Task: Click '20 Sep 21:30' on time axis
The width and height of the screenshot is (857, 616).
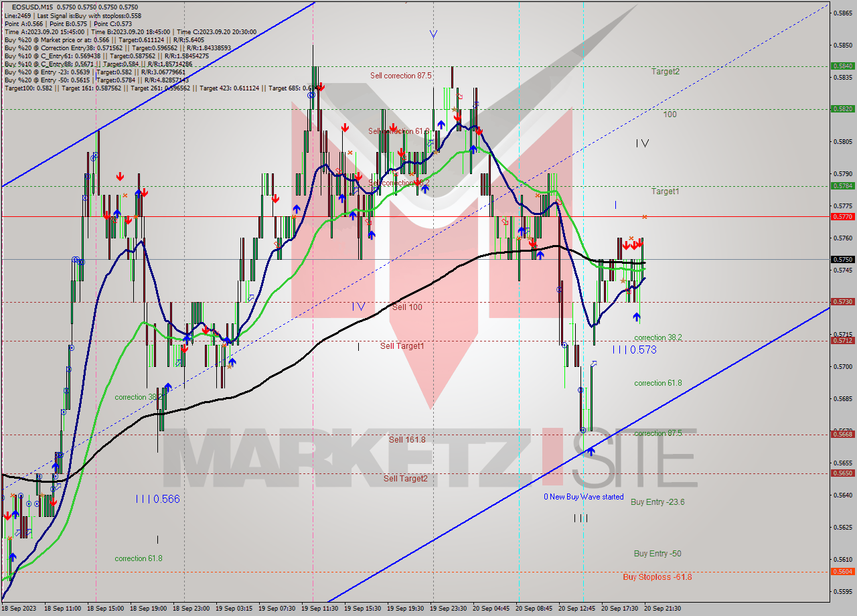Action: 662,609
